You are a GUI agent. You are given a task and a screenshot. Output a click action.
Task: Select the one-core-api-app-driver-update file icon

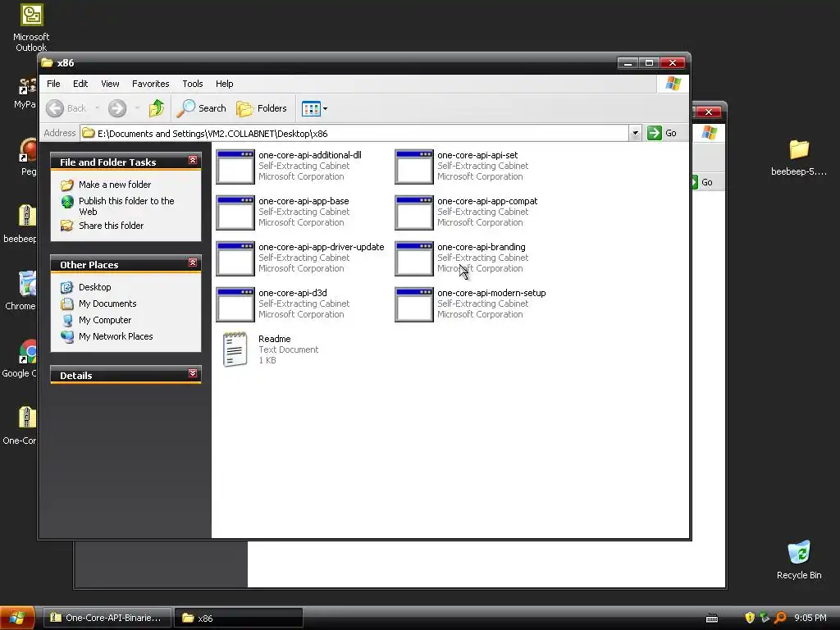tap(235, 258)
